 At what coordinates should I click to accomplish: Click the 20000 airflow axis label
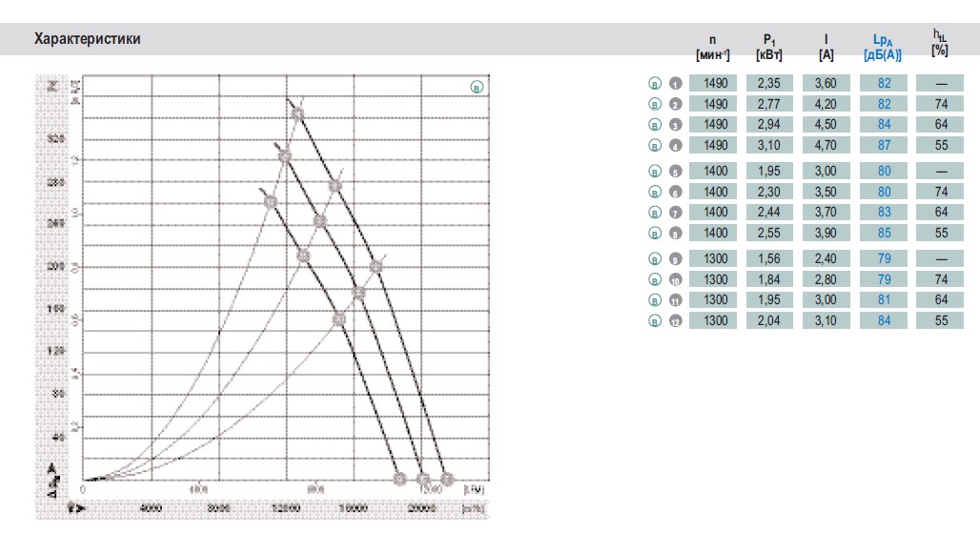coord(421,509)
